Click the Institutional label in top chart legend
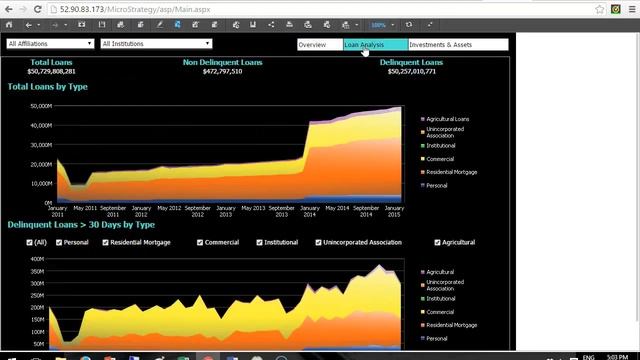Viewport: 640px width, 360px height. [x=441, y=146]
